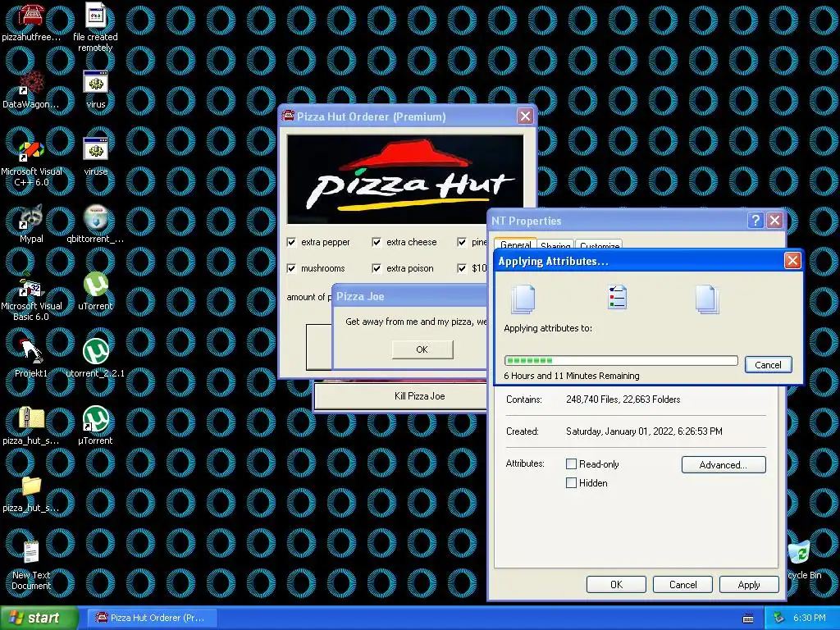Close the Pizza Hut Orderer window
The image size is (840, 630).
click(x=525, y=116)
